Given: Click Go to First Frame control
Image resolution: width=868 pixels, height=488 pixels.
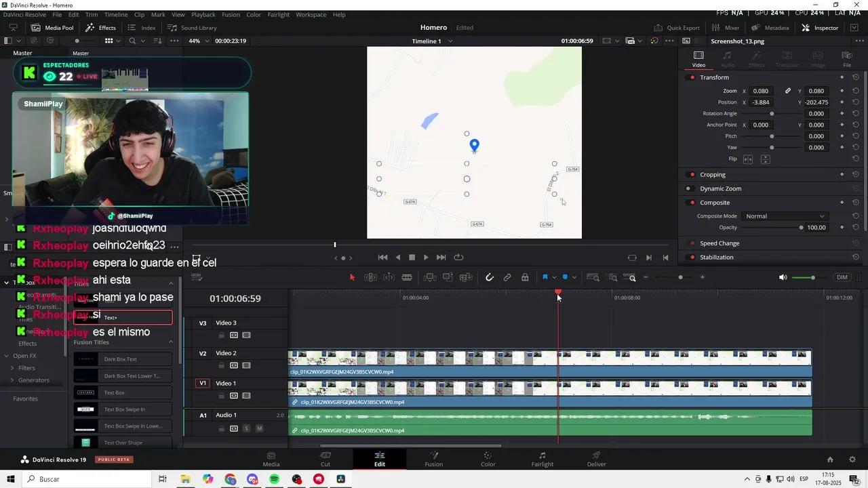Looking at the screenshot, I should point(382,258).
